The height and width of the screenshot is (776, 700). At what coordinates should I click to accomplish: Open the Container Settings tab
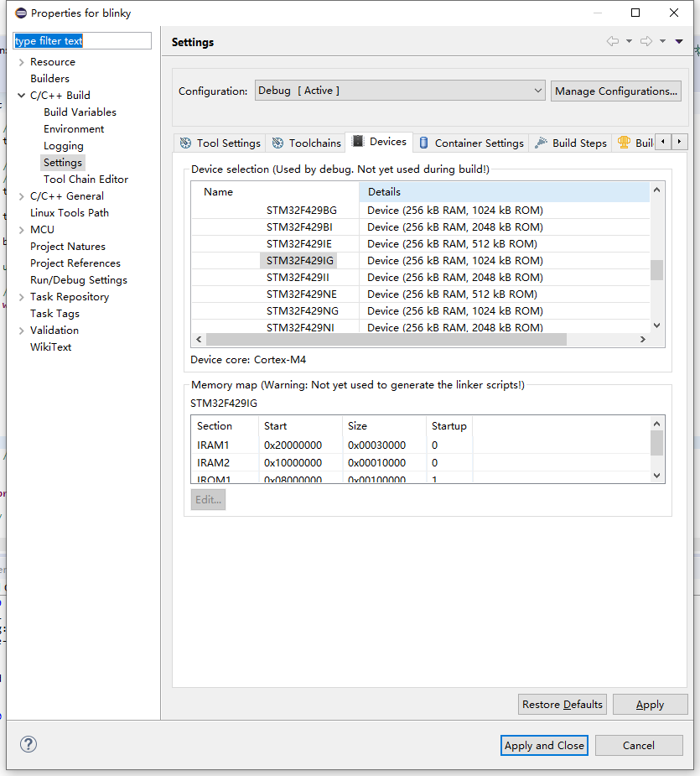coord(471,143)
